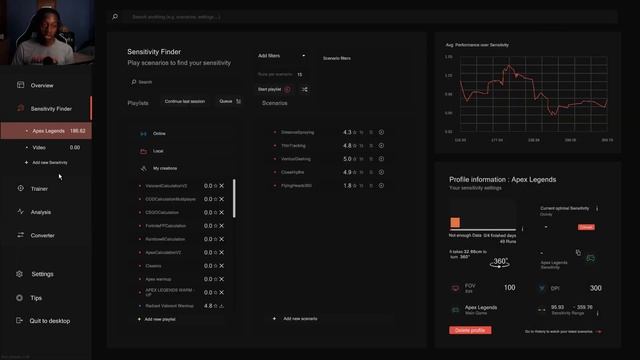Delete the Apex warmup playlist with X
Image resolution: width=640 pixels, height=360 pixels.
pyautogui.click(x=222, y=279)
